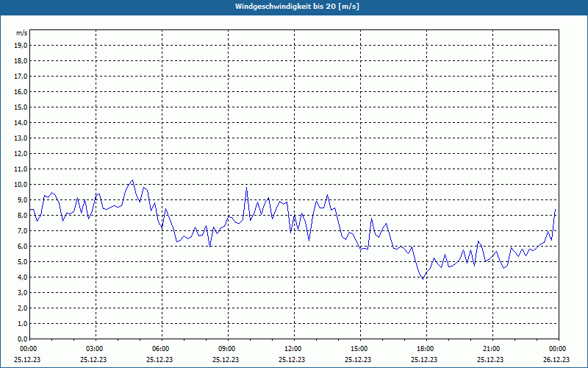This screenshot has width=588, height=368.
Task: Click the 15,0 y-axis label
Action: (x=22, y=107)
